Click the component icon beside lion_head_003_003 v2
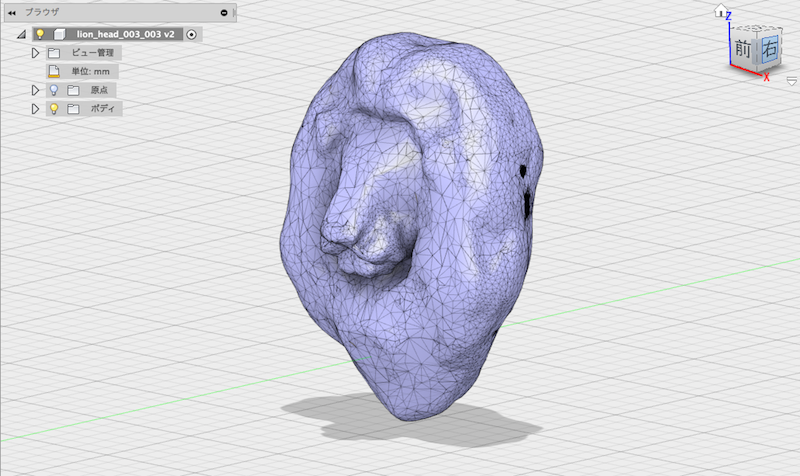 pyautogui.click(x=59, y=34)
